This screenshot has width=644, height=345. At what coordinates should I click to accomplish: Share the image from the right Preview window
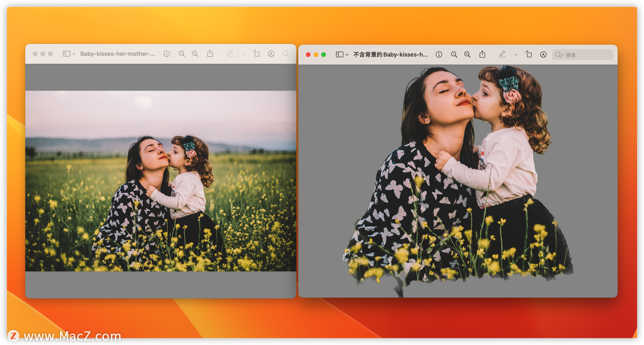[x=482, y=54]
